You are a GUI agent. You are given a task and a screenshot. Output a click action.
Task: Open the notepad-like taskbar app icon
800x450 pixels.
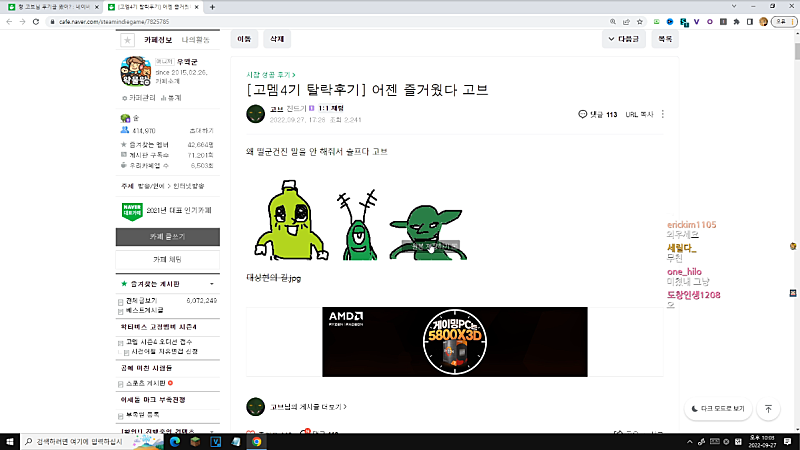236,442
